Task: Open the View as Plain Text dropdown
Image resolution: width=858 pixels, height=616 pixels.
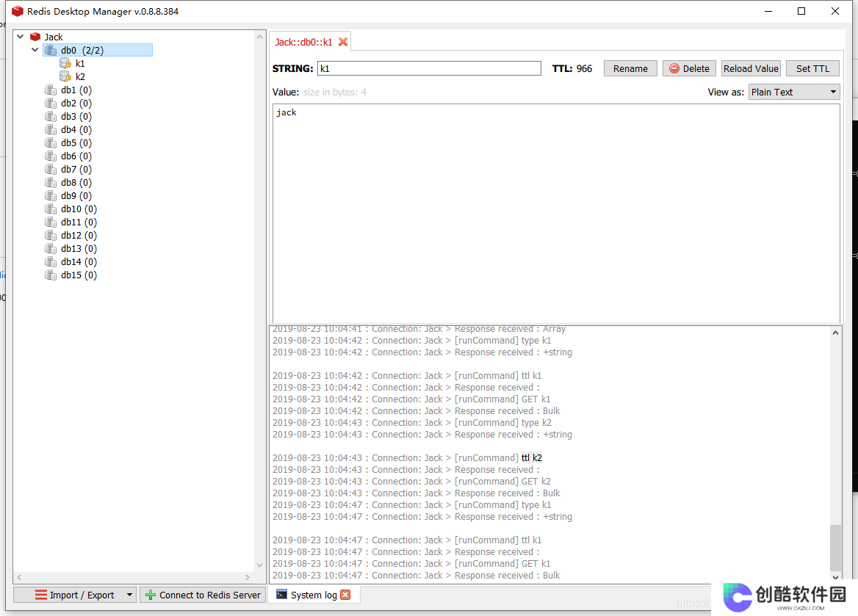Action: pyautogui.click(x=794, y=92)
